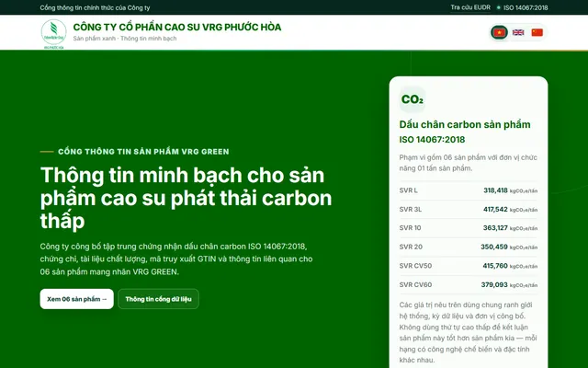This screenshot has height=368, width=588.
Task: Click the card's ISO 14067:2018 subtitle
Action: click(x=432, y=140)
